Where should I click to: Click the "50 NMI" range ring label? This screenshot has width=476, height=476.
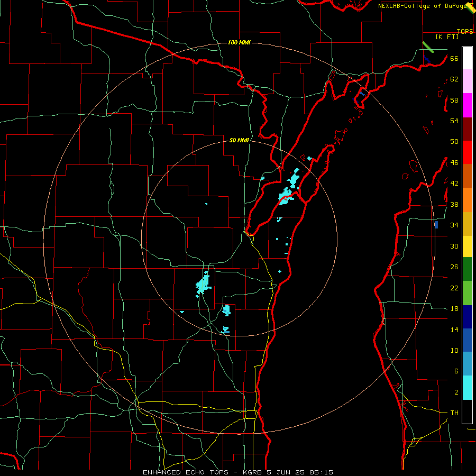[239, 140]
